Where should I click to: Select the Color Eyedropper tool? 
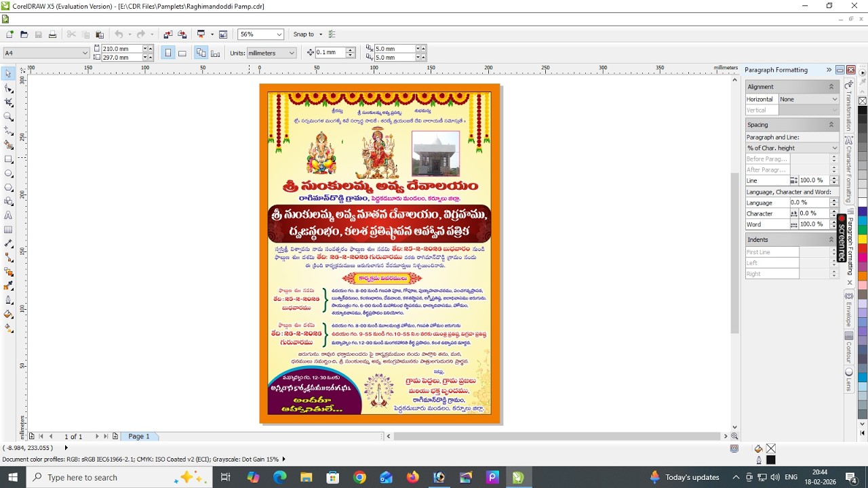[8, 286]
